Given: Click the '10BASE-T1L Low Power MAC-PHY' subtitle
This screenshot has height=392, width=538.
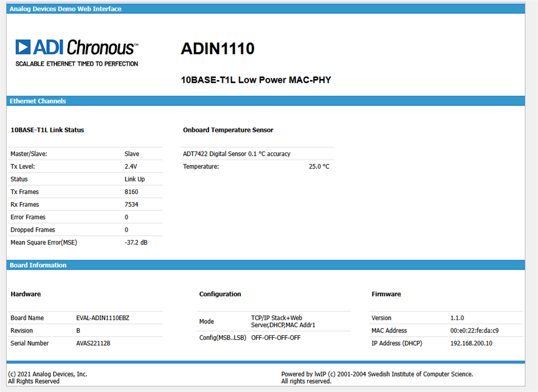Looking at the screenshot, I should click(256, 80).
